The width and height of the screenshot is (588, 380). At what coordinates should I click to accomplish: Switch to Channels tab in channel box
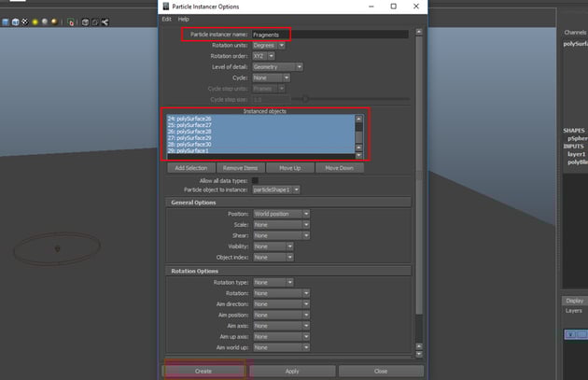575,33
